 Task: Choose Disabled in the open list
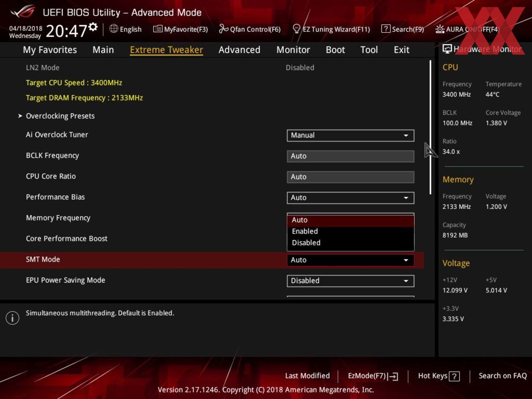coord(350,243)
